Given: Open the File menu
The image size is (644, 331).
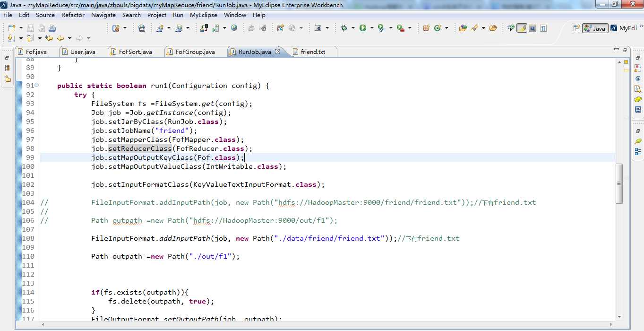Looking at the screenshot, I should pos(8,15).
